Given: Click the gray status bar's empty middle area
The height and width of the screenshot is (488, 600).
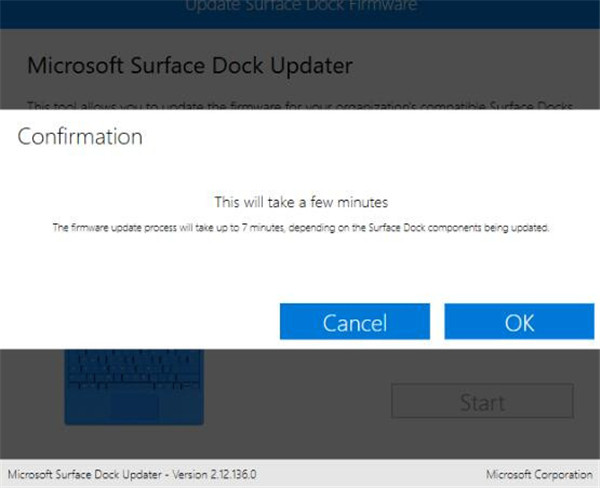Looking at the screenshot, I should [x=371, y=475].
